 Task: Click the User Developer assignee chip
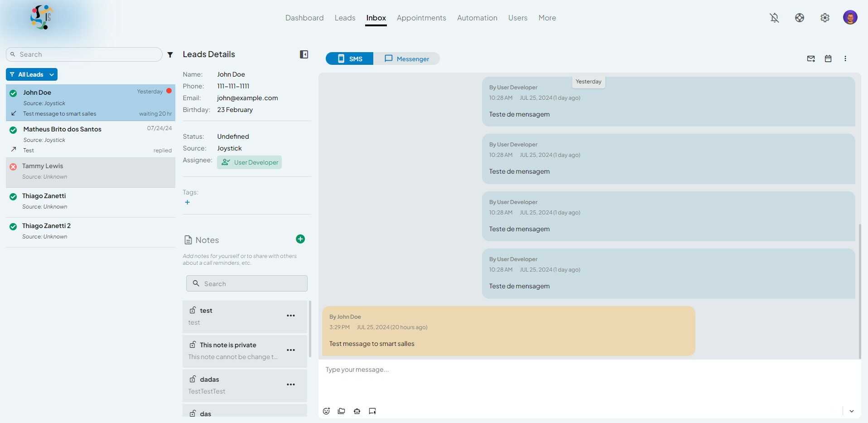(x=249, y=162)
